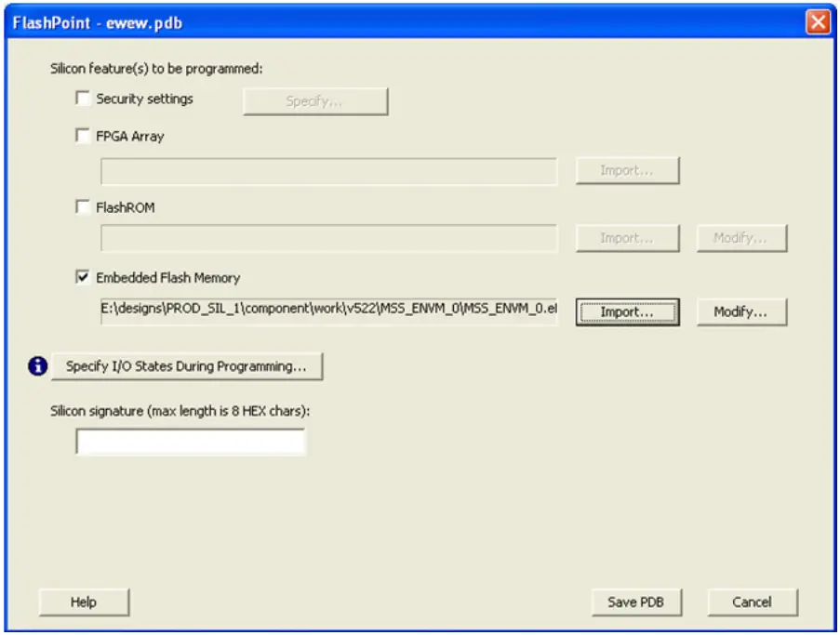Enable the FlashROM feature

[84, 207]
